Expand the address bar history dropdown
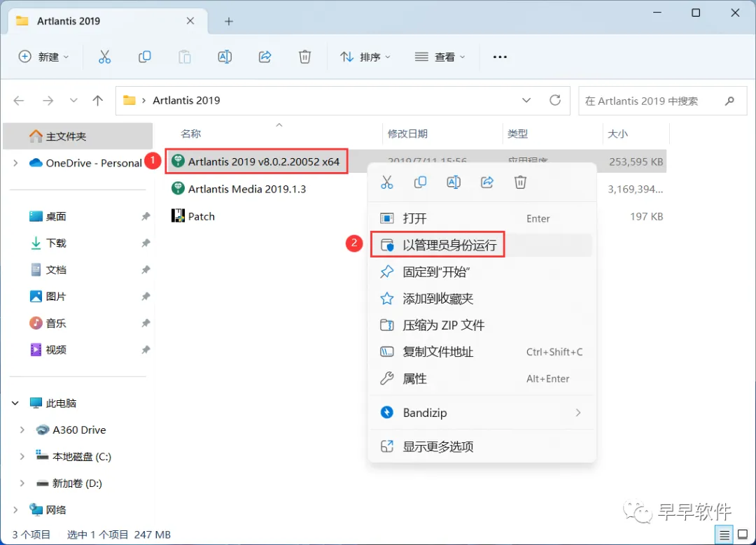756x545 pixels. pyautogui.click(x=526, y=100)
